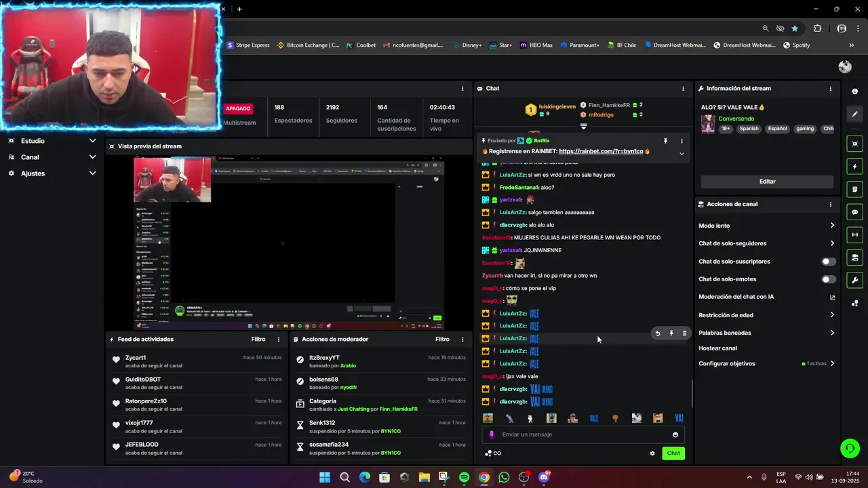This screenshot has width=868, height=488.
Task: Open the Disney+ bookmark
Action: coord(467,45)
